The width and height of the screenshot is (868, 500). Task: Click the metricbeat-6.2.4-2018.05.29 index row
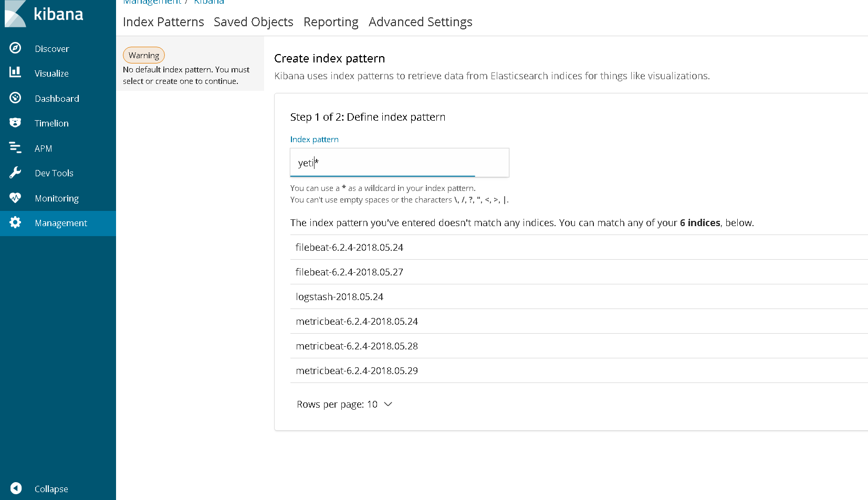(357, 371)
